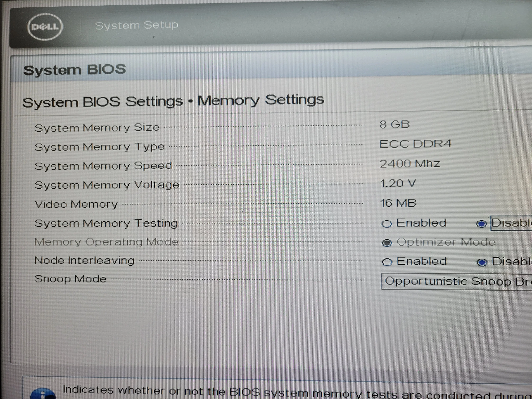Enable Node Interleaving radio button
This screenshot has height=399, width=532.
[x=387, y=262]
